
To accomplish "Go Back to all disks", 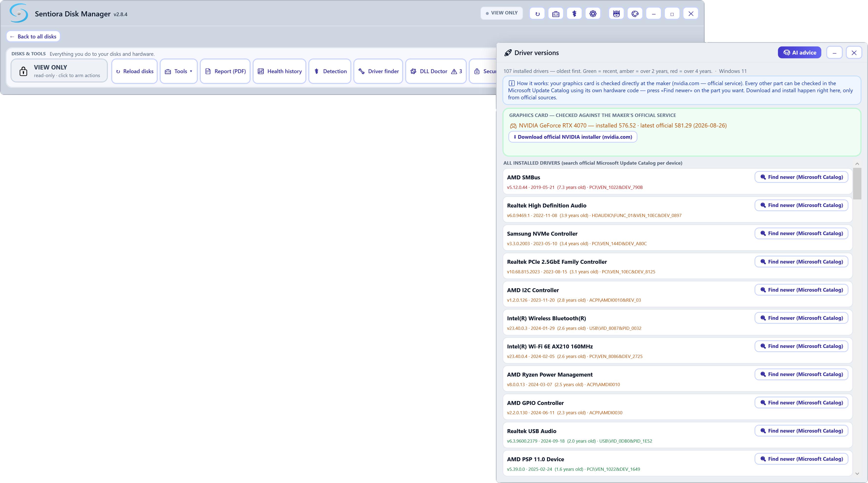I will click(33, 36).
